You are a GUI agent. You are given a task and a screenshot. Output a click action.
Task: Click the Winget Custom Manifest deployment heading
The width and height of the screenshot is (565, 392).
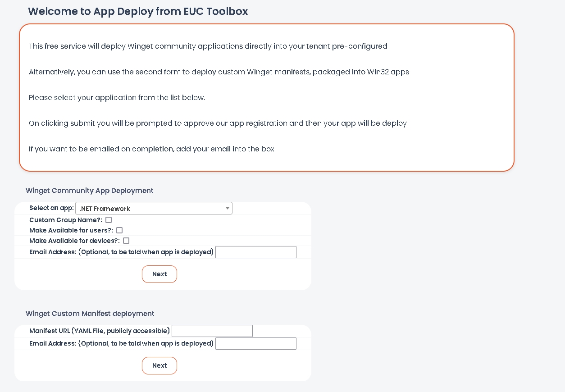90,314
